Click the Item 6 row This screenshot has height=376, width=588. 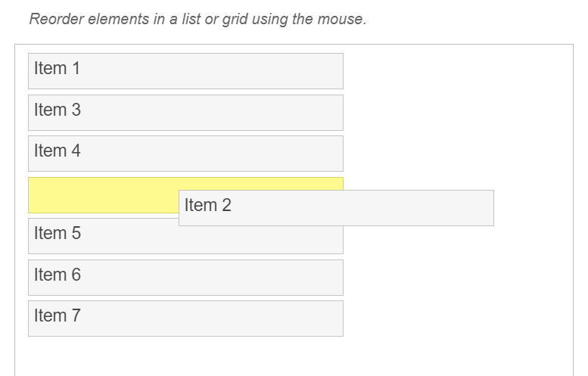[185, 278]
